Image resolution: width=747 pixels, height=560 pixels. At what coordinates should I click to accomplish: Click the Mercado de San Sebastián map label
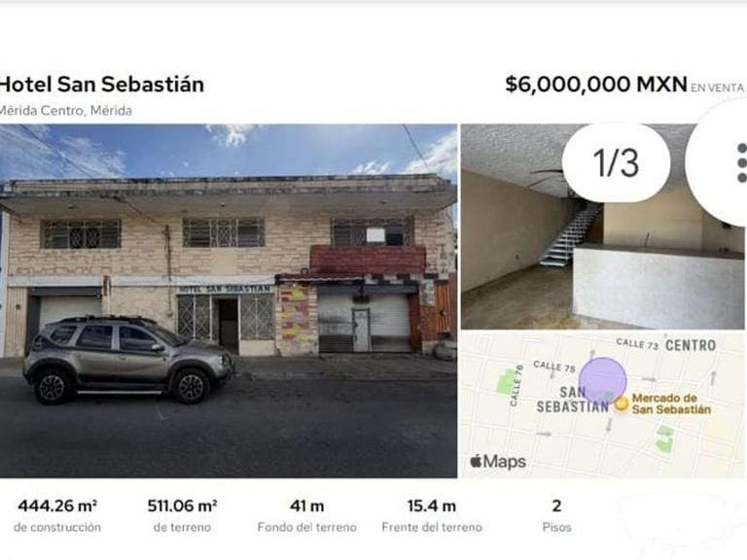(x=671, y=403)
